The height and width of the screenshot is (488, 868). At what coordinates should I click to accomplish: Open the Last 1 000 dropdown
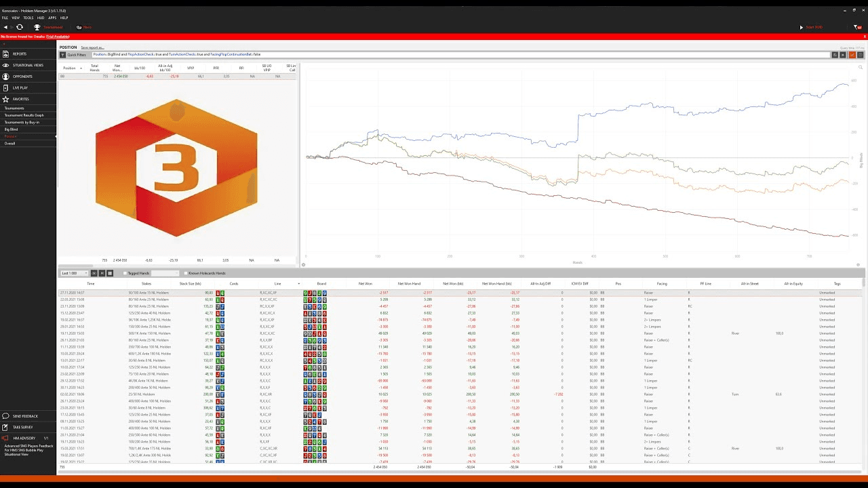click(75, 273)
